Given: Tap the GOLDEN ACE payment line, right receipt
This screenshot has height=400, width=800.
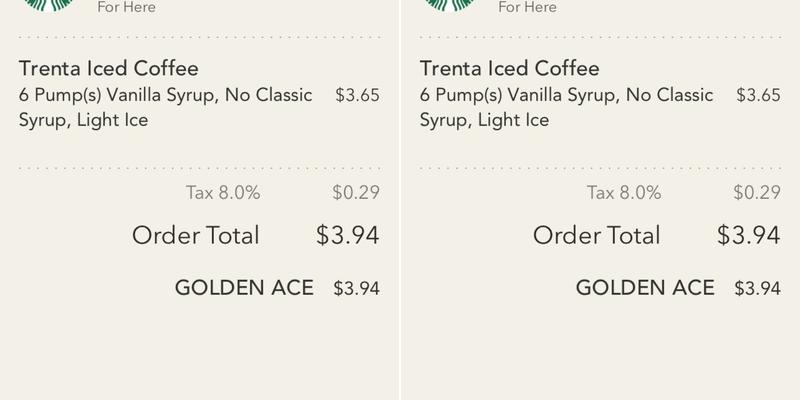Looking at the screenshot, I should [645, 289].
